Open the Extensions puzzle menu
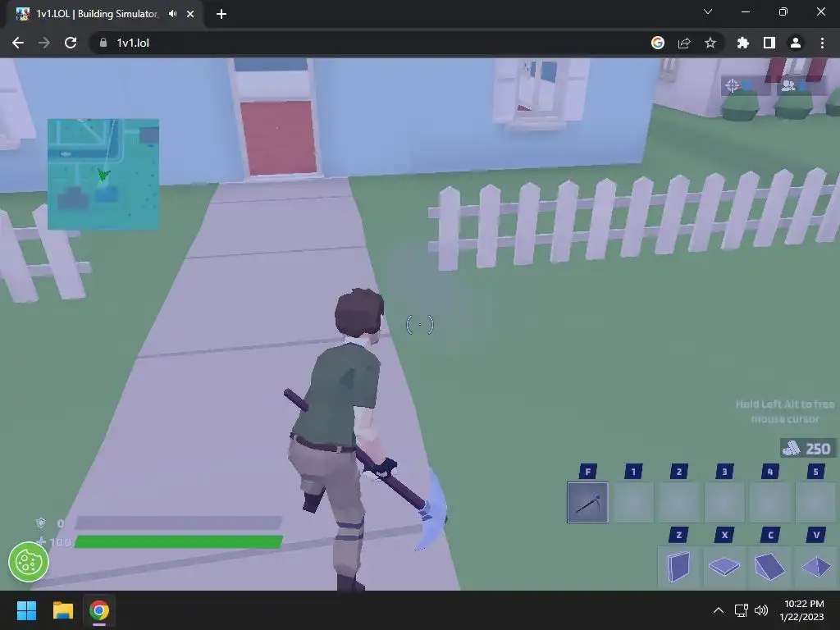 pyautogui.click(x=743, y=43)
